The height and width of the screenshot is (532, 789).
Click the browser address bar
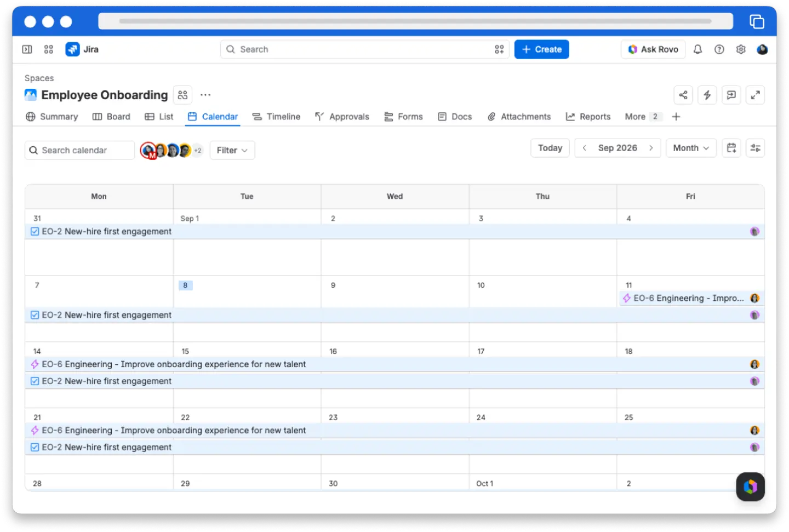point(415,21)
